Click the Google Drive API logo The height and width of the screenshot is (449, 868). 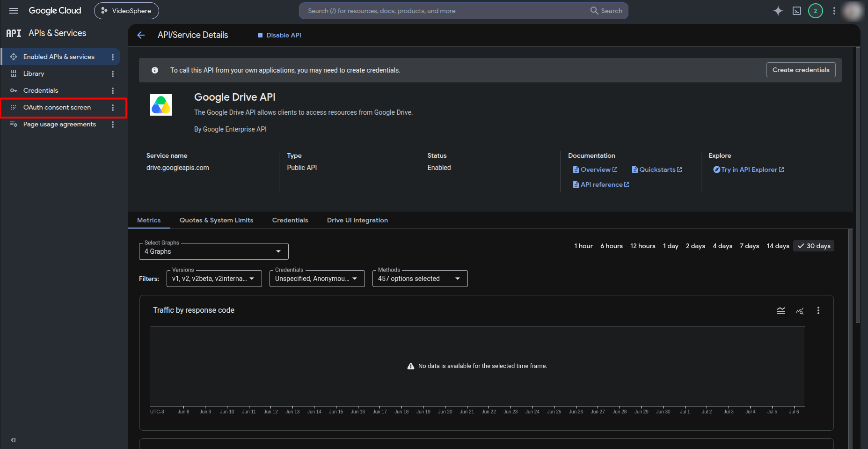pos(161,105)
